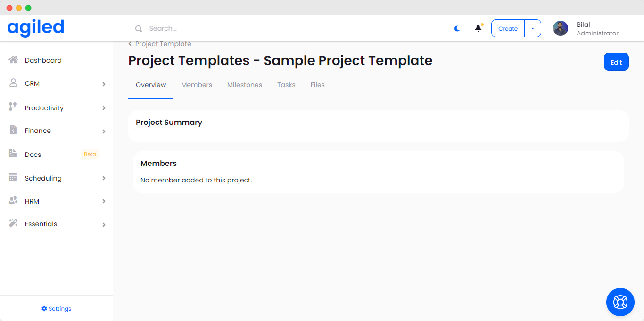Click the search magnifier icon
644x321 pixels.
pyautogui.click(x=139, y=29)
